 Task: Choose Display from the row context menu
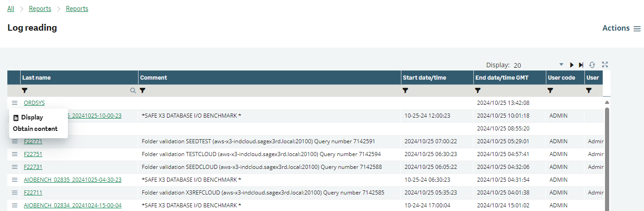32,118
